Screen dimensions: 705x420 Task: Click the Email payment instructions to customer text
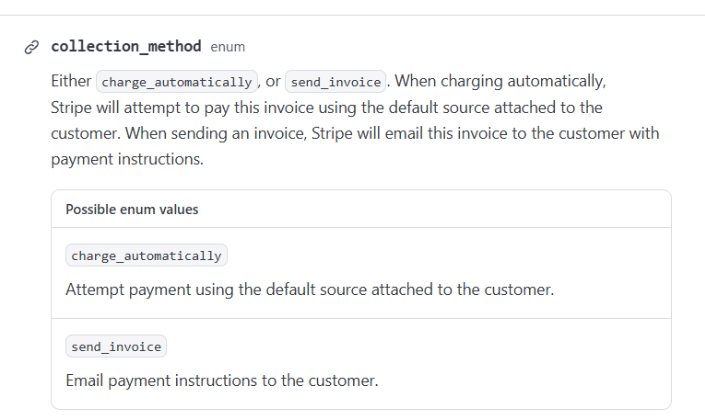[221, 381]
